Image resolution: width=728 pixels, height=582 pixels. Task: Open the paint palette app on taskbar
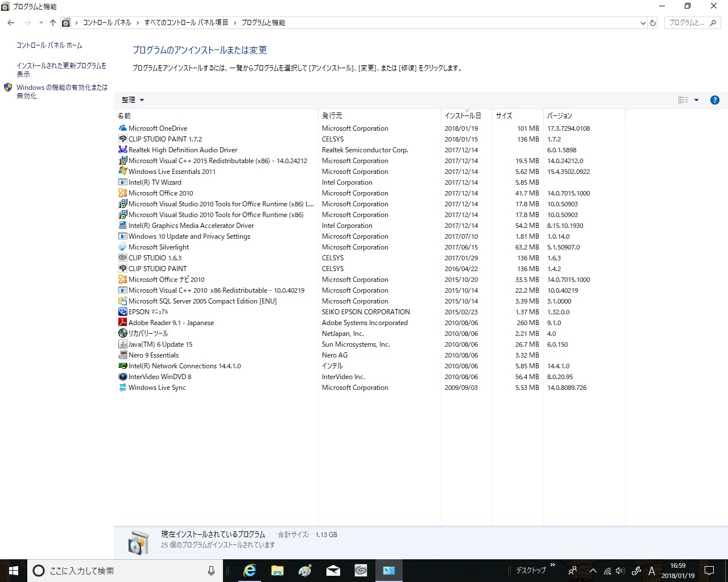point(305,571)
